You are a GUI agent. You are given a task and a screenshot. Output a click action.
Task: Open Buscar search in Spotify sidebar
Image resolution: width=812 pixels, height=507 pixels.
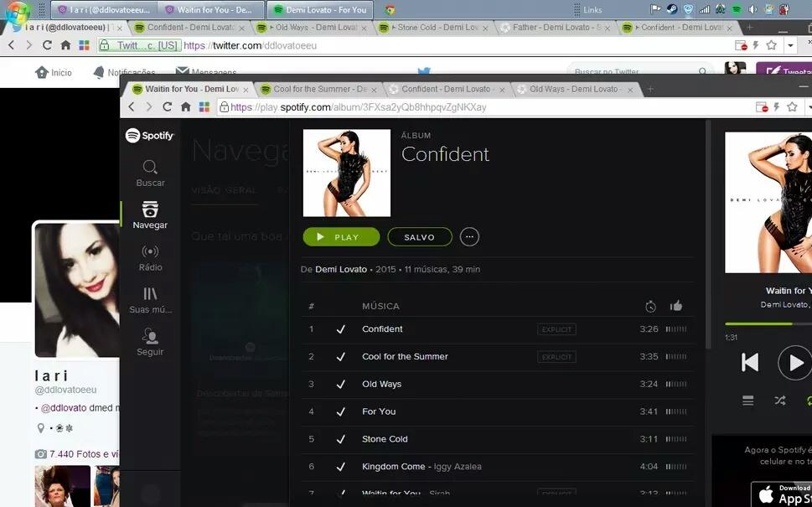tap(150, 173)
